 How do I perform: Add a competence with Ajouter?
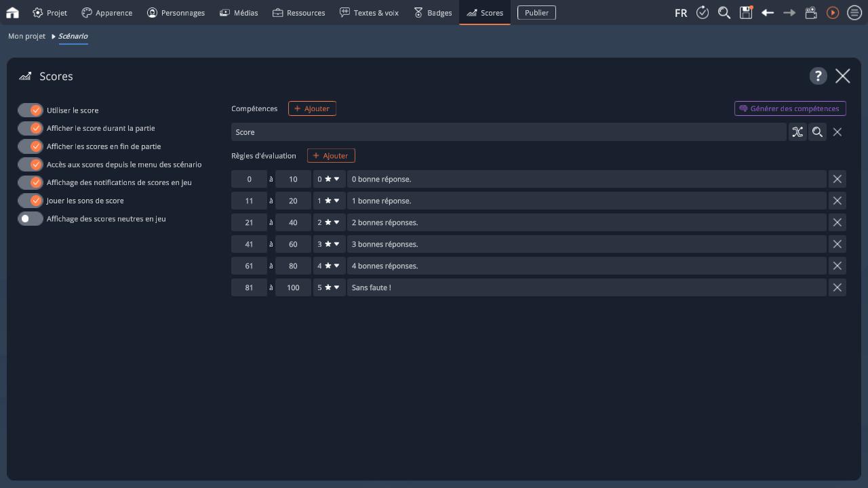pos(312,108)
